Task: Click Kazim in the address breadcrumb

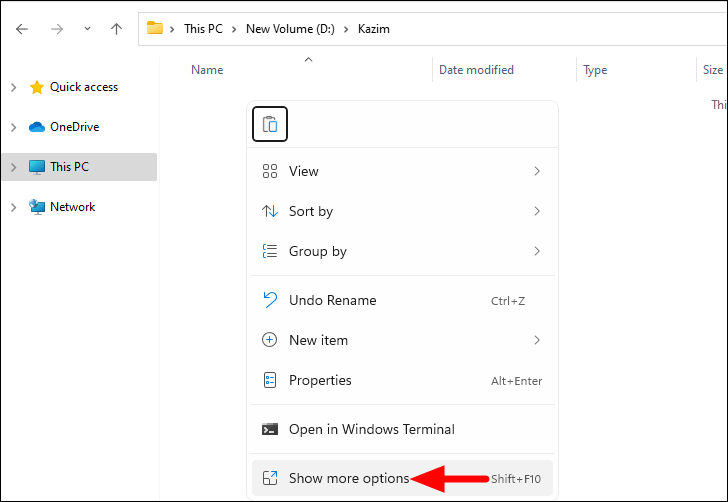Action: coord(373,29)
